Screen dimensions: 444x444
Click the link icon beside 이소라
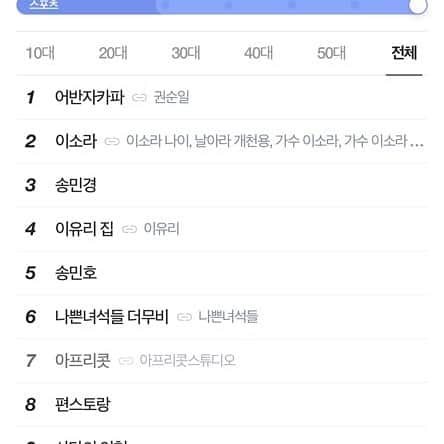pos(112,141)
